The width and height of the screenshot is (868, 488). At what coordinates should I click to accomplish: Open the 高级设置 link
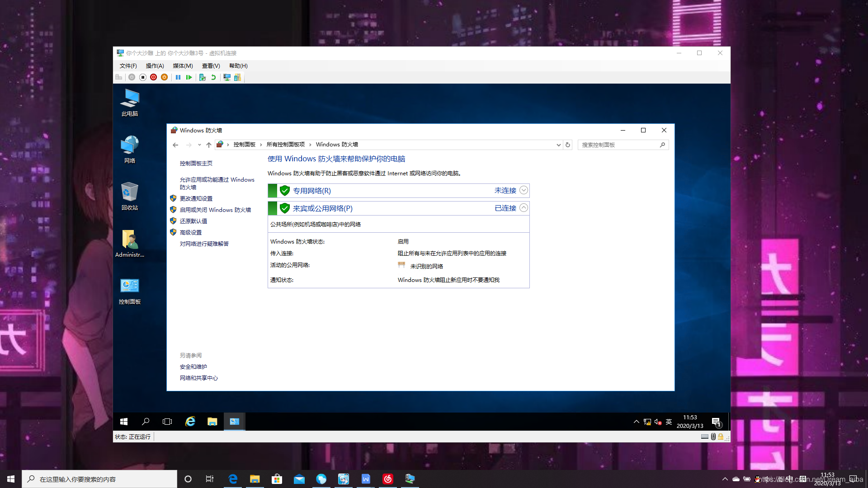click(x=191, y=233)
